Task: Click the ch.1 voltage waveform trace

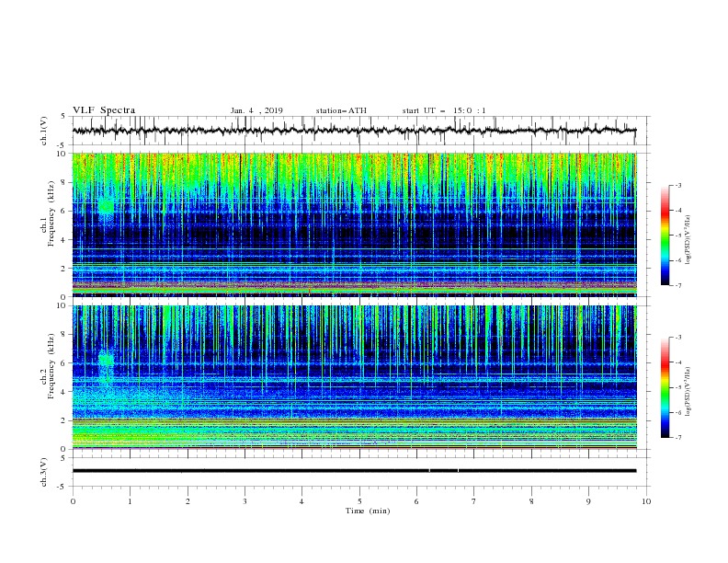Action: tap(354, 131)
